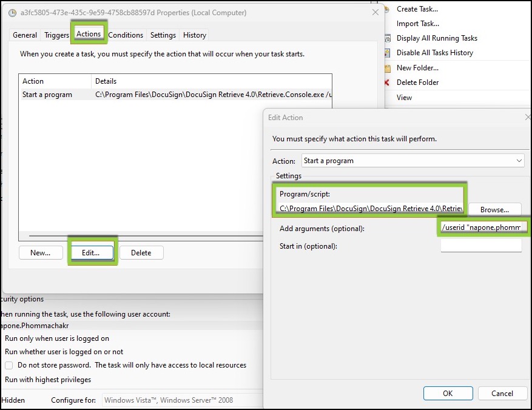This screenshot has height=410, width=532.
Task: Open the View action entry
Action: tap(404, 97)
